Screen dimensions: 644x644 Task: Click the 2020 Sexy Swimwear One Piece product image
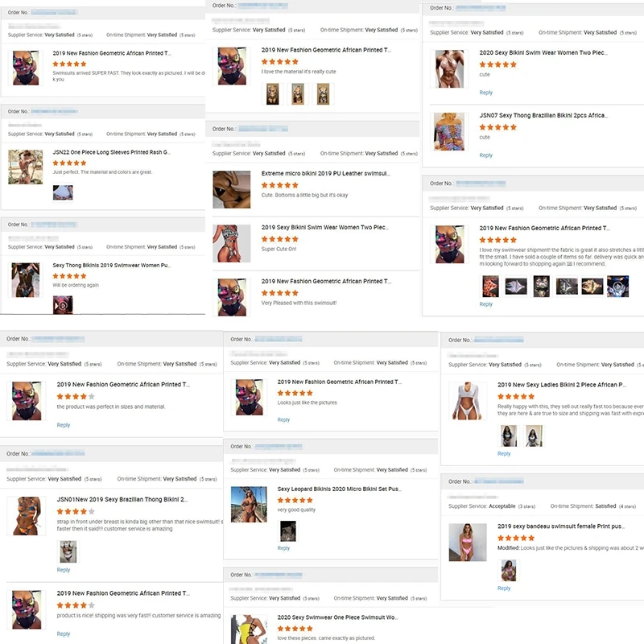pos(249,630)
